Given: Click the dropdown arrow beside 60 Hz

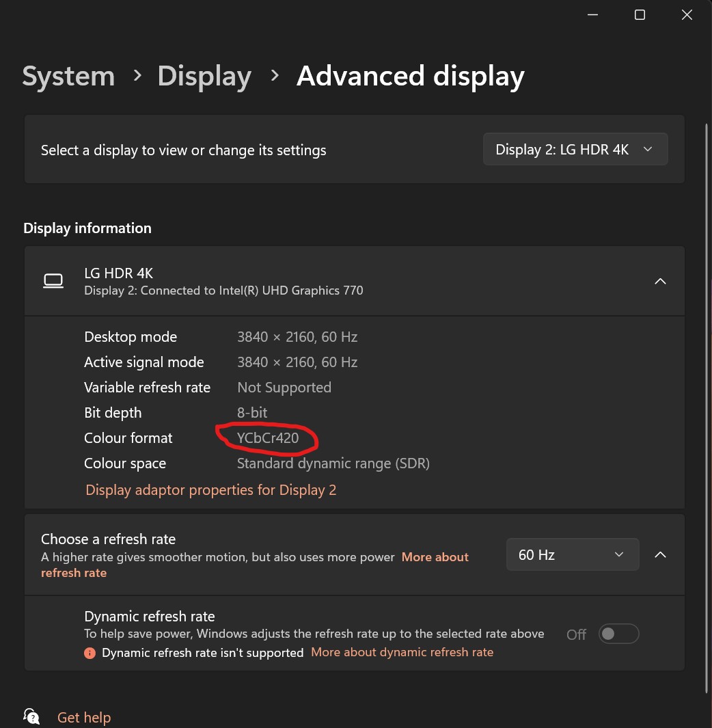Looking at the screenshot, I should (619, 554).
